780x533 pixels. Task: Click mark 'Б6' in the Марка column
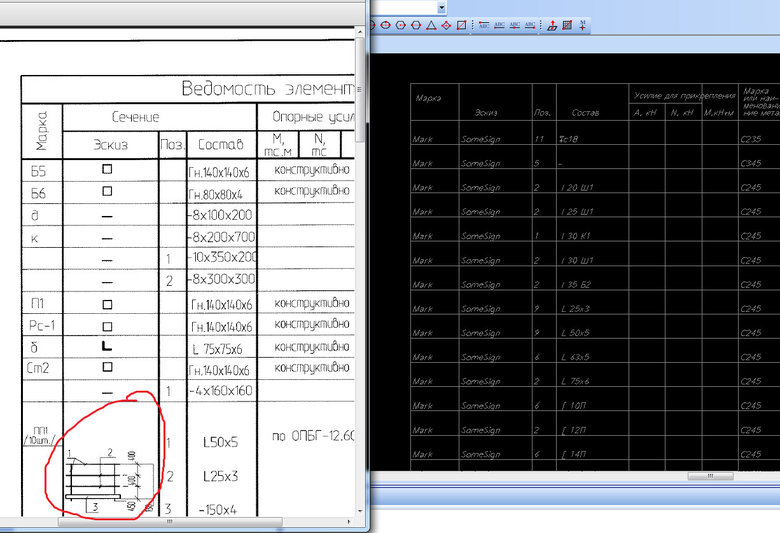[x=38, y=193]
